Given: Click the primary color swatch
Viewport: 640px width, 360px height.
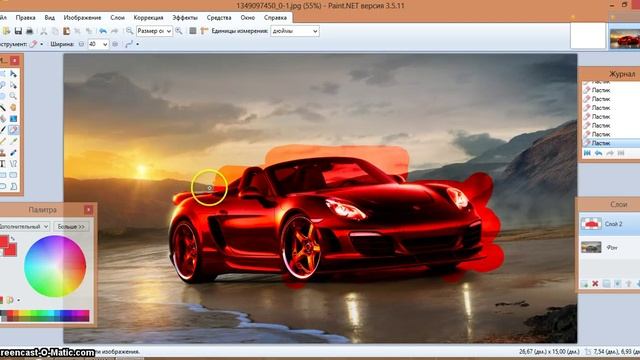Looking at the screenshot, I should [x=4, y=241].
